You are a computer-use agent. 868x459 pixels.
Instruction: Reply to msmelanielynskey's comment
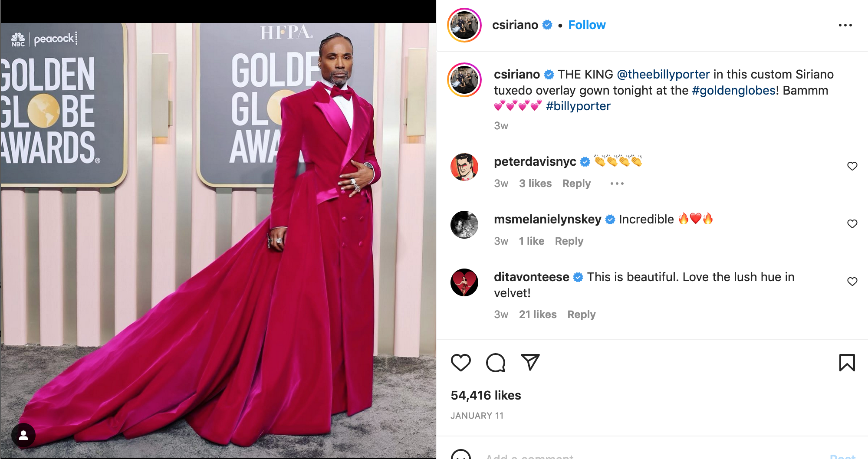click(x=569, y=241)
